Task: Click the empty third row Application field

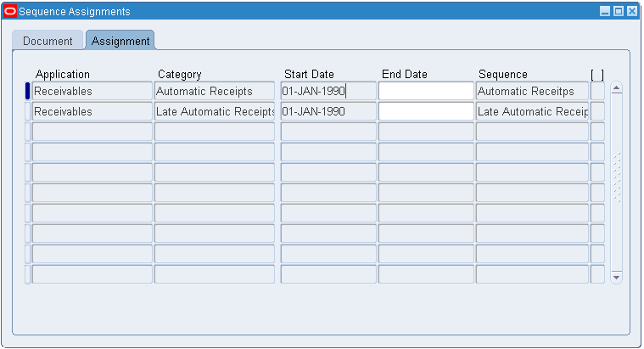Action: [x=92, y=132]
